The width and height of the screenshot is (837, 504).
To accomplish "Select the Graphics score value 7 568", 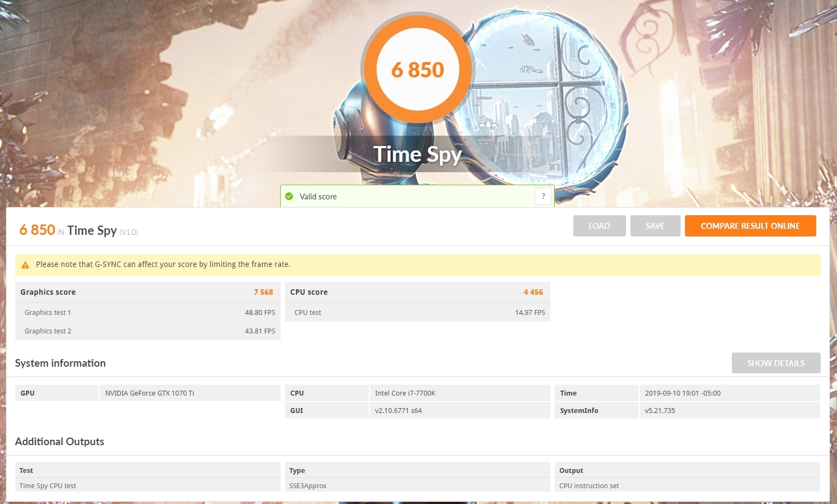I will click(x=263, y=292).
